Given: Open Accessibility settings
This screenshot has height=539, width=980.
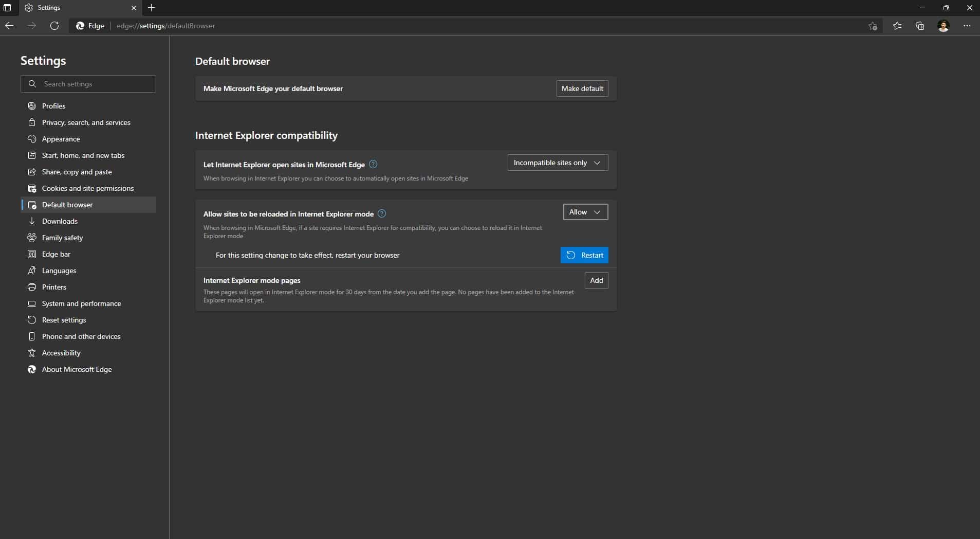Looking at the screenshot, I should [88, 353].
